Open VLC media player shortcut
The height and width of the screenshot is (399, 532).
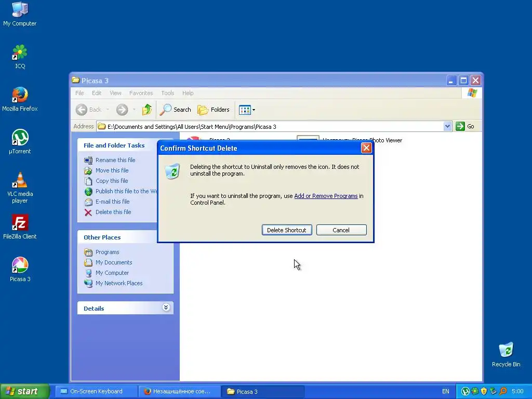click(20, 188)
